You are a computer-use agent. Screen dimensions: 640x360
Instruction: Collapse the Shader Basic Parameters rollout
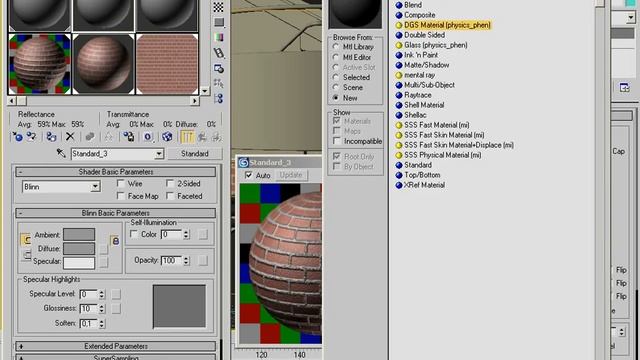coord(116,172)
